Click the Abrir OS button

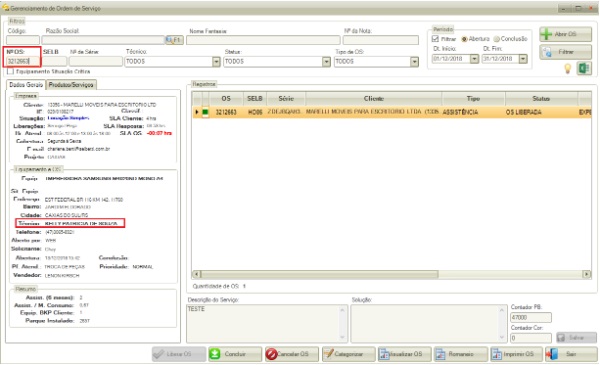(565, 34)
